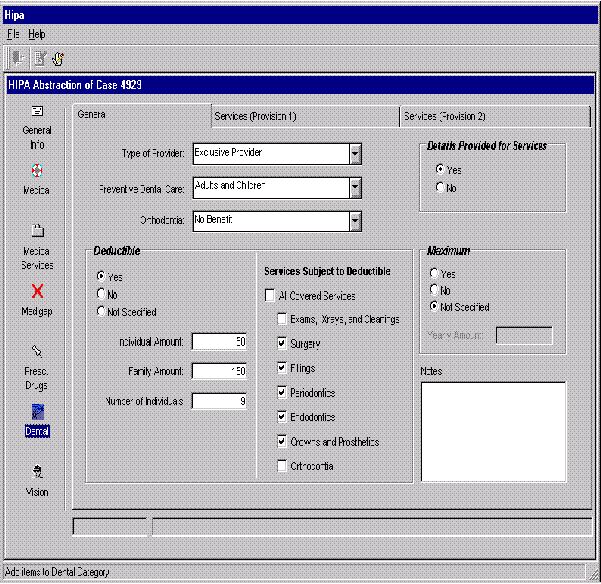Open the Presc. Drugs sidebar icon
This screenshot has height=584, width=601.
37,352
